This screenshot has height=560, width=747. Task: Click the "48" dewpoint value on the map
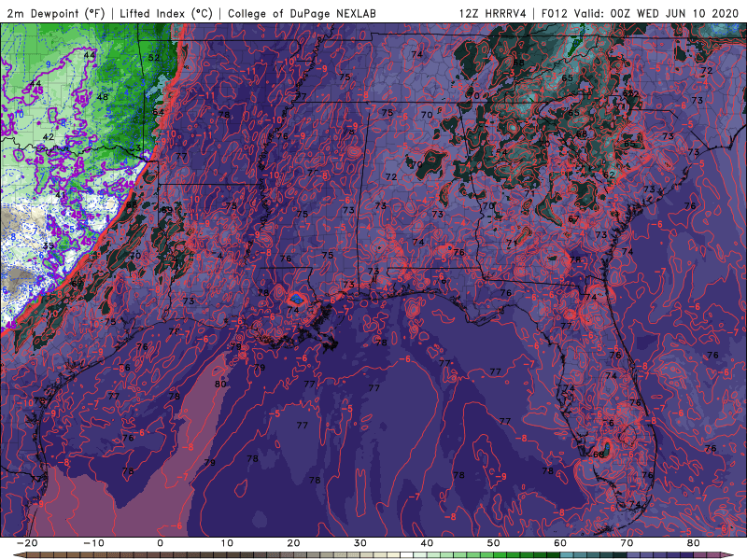[x=103, y=97]
